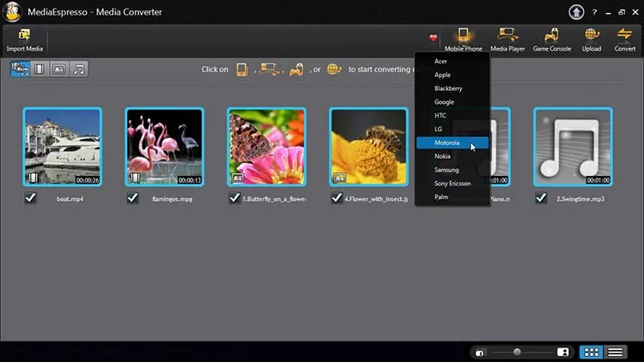Uncheck the flamingos.mpg checkbox

[x=132, y=198]
